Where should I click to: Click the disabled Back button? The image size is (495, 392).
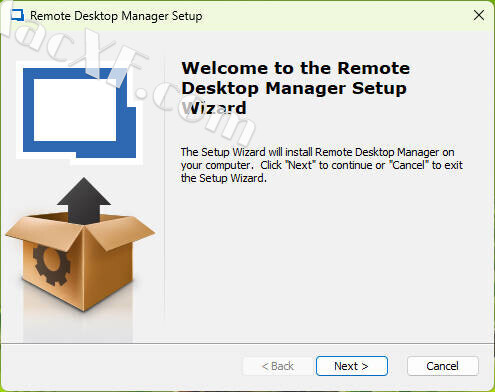pyautogui.click(x=278, y=366)
